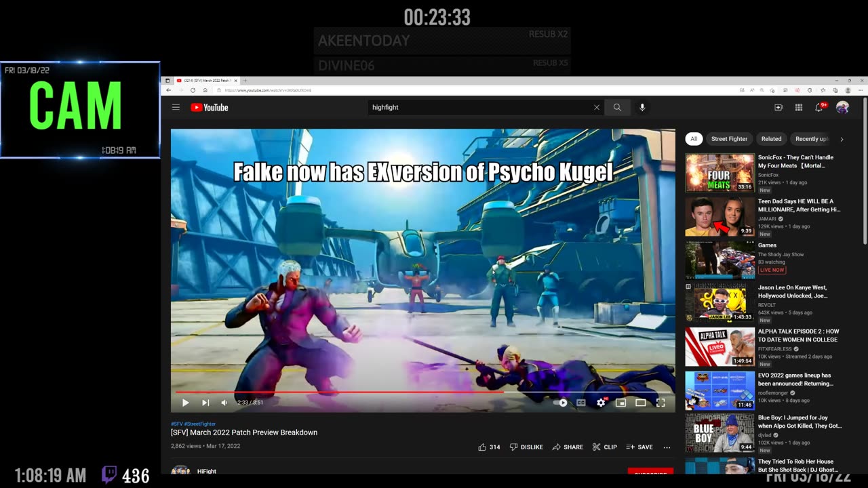
Task: Like the video with 314 likes
Action: tap(489, 447)
